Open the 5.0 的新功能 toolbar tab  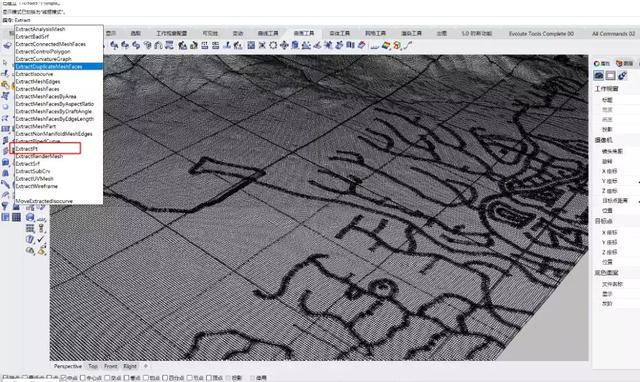click(x=476, y=33)
